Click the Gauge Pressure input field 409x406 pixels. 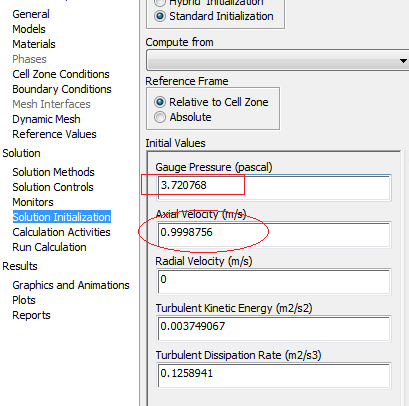[x=274, y=188]
